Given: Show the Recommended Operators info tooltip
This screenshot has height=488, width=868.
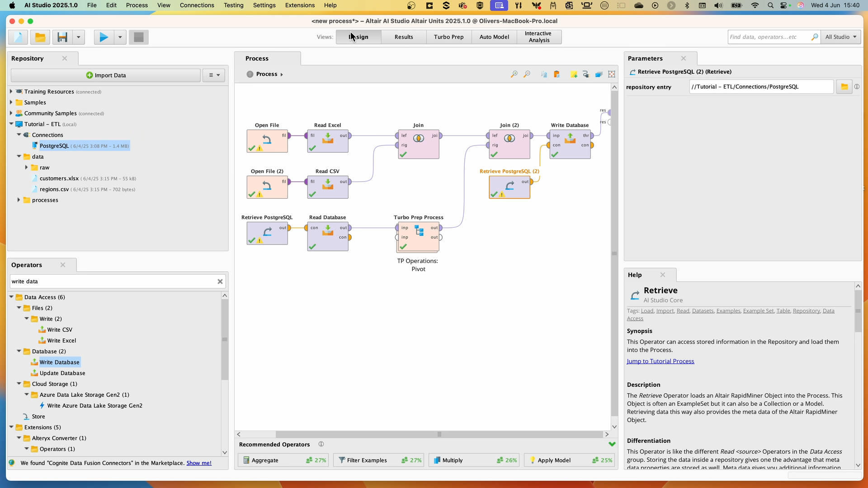Looking at the screenshot, I should 321,444.
